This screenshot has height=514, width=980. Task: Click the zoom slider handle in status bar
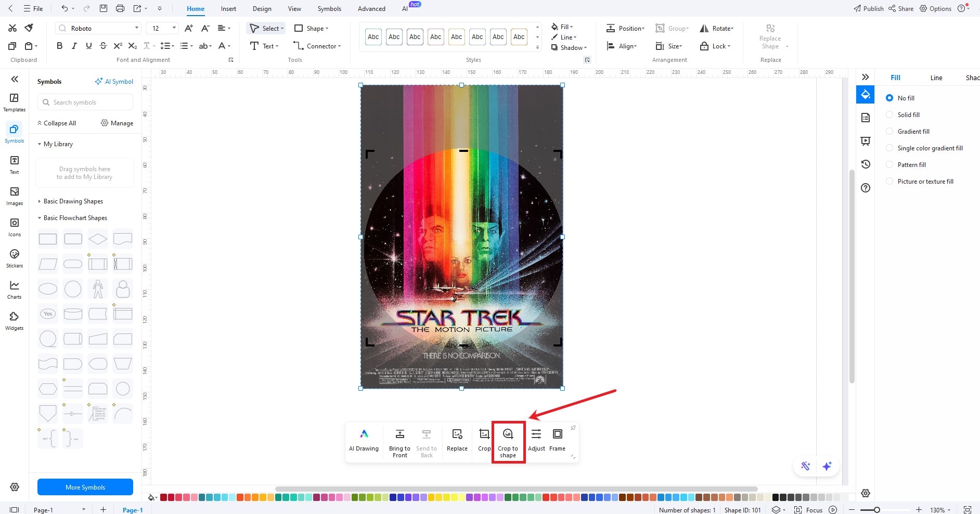(877, 510)
